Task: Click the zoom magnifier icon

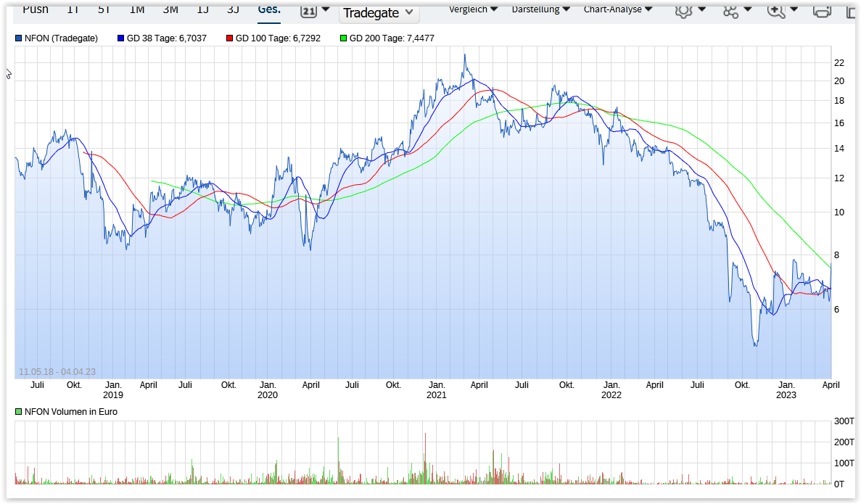Action: [775, 10]
